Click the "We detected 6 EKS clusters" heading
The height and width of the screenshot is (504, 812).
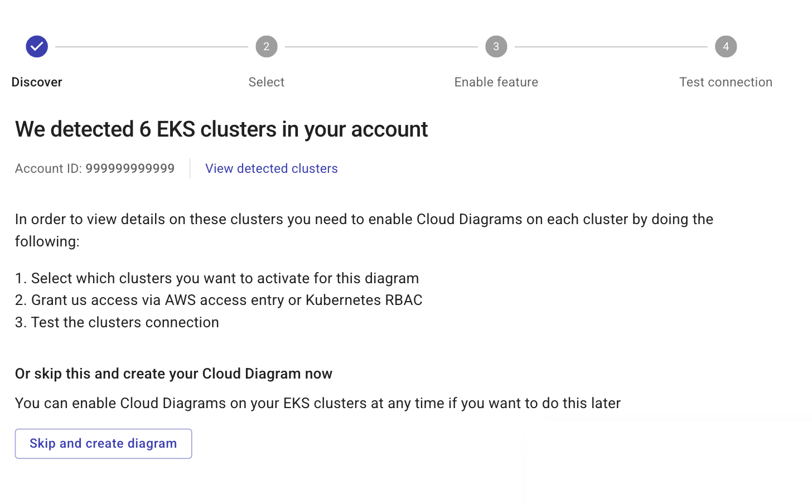(x=221, y=129)
